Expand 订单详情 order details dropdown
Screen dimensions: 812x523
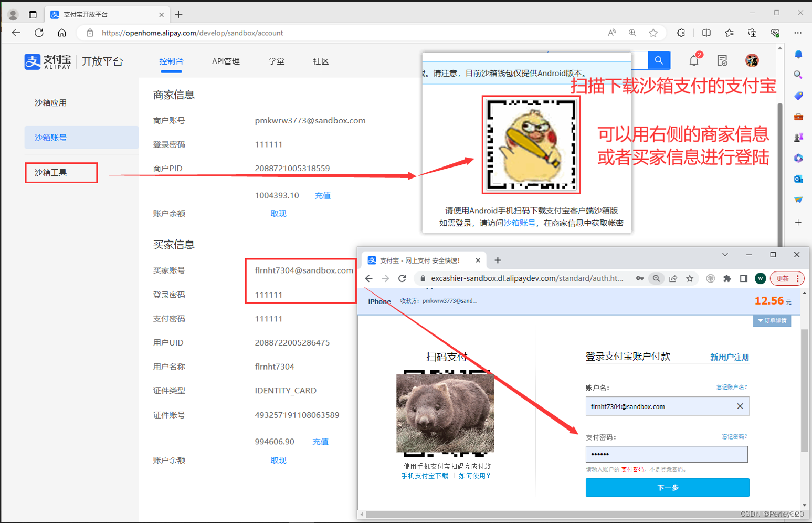tap(772, 320)
